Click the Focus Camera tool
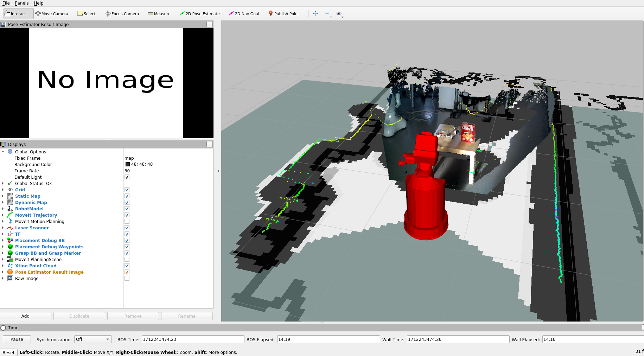This screenshot has height=356, width=644. (122, 14)
